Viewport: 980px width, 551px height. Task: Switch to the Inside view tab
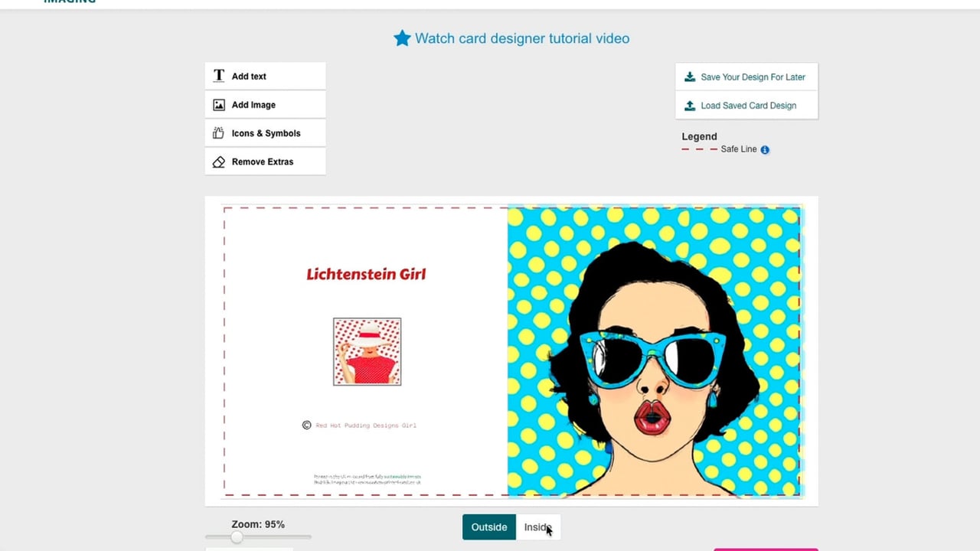point(538,527)
